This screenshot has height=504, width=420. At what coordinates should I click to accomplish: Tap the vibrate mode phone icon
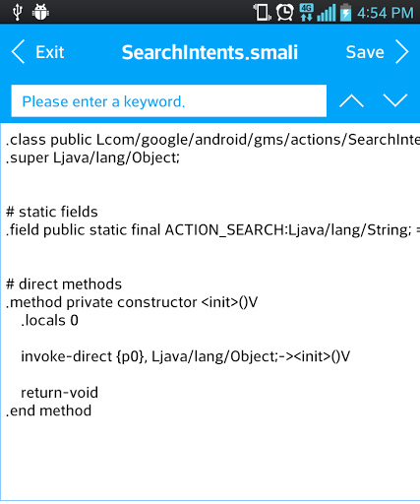[262, 13]
